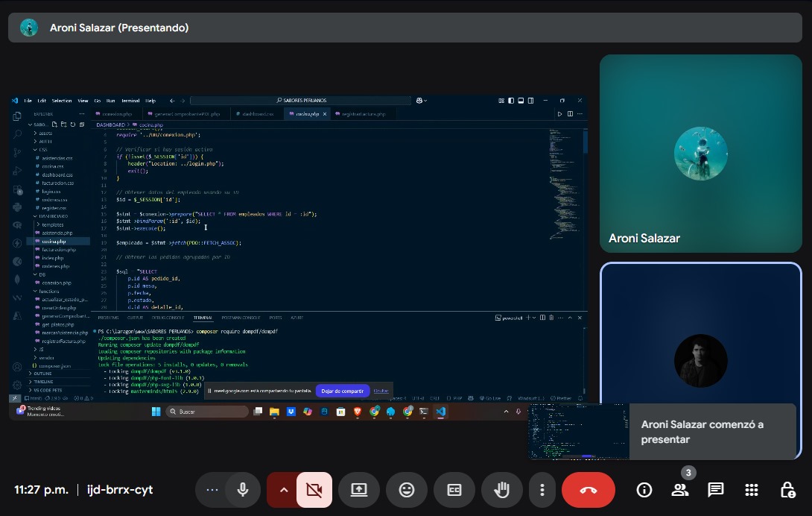Open the in-call chat messages
Screen dimensions: 812x516
coord(715,490)
